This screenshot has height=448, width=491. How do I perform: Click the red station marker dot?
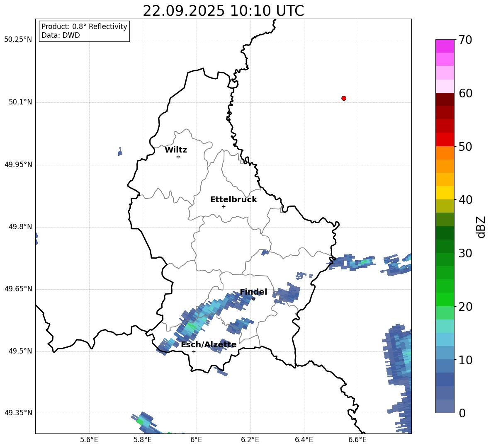[x=343, y=98]
